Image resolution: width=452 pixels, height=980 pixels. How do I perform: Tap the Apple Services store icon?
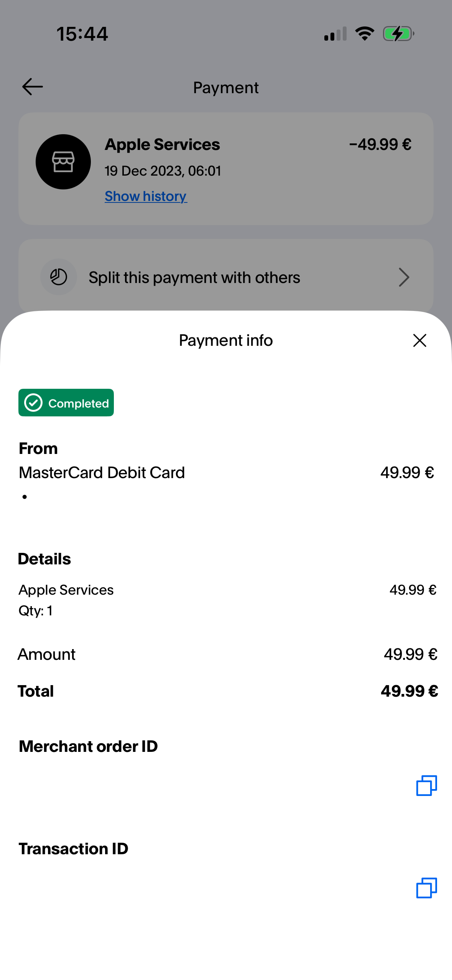pyautogui.click(x=63, y=162)
